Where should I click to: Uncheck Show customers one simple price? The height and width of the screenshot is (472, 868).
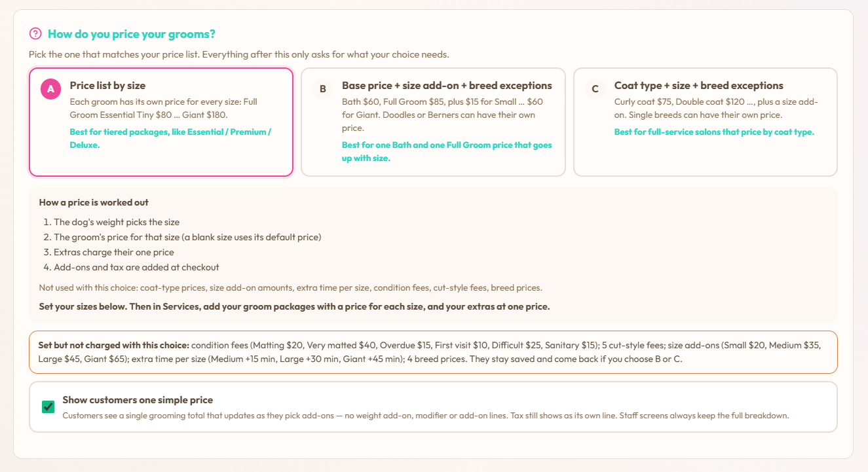click(x=48, y=407)
